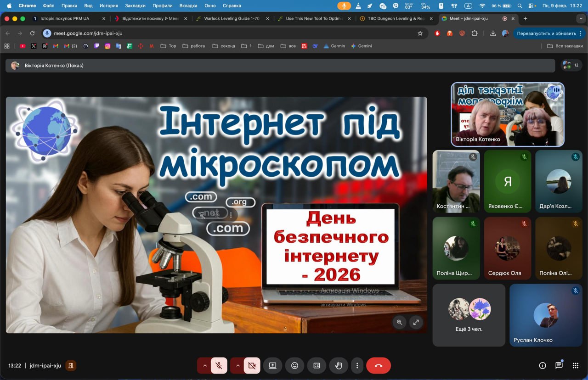Open the Закладки menu in menu bar

(135, 6)
